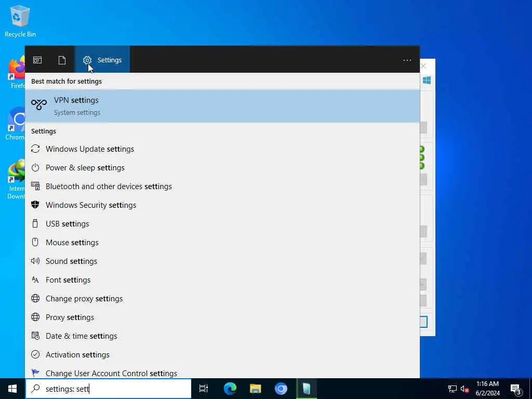Click the taskbar search input field
The height and width of the screenshot is (399, 532).
point(109,389)
